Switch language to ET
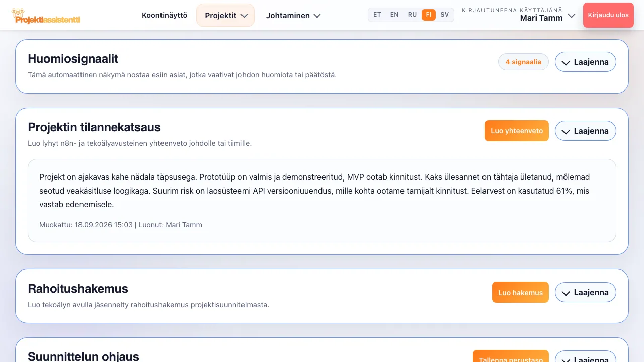This screenshot has height=362, width=644. (377, 15)
